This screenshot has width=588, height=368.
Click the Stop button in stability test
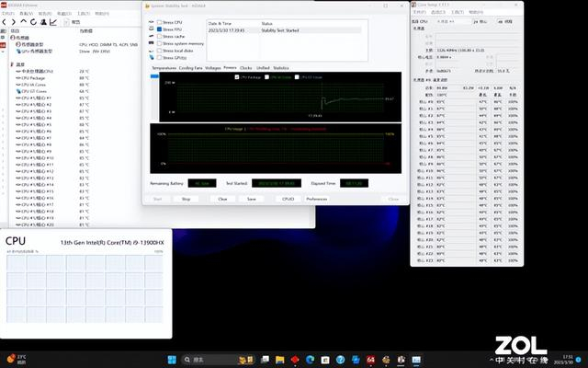[x=186, y=198]
